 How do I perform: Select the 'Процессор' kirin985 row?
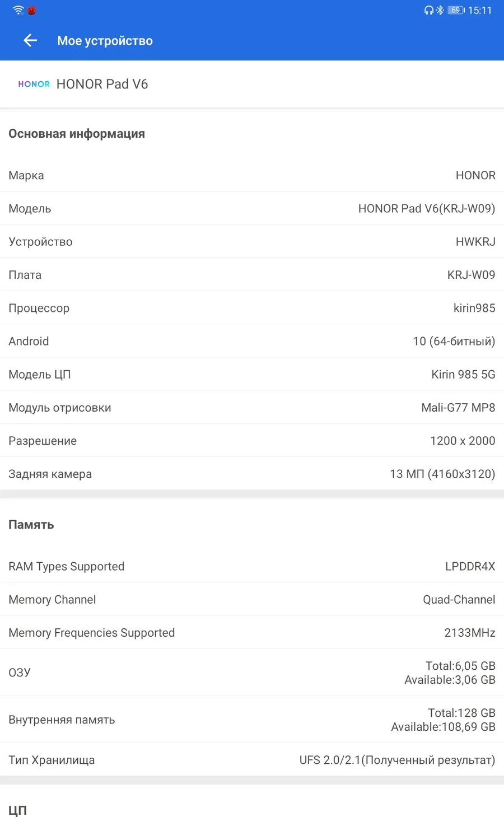point(252,308)
